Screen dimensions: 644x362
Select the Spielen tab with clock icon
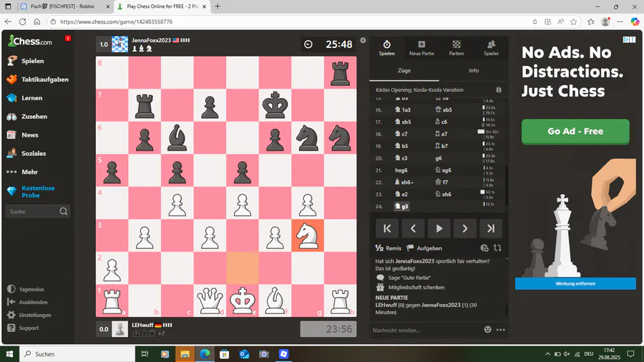point(386,48)
